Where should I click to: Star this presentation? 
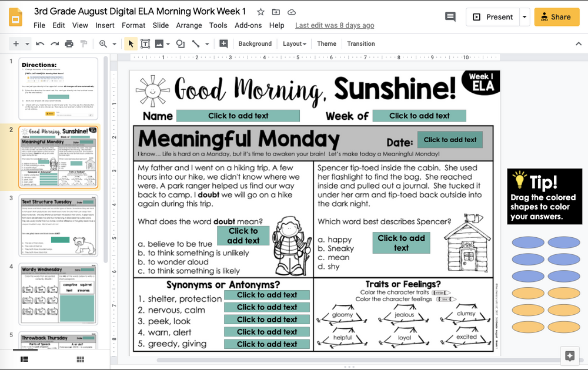tap(260, 11)
